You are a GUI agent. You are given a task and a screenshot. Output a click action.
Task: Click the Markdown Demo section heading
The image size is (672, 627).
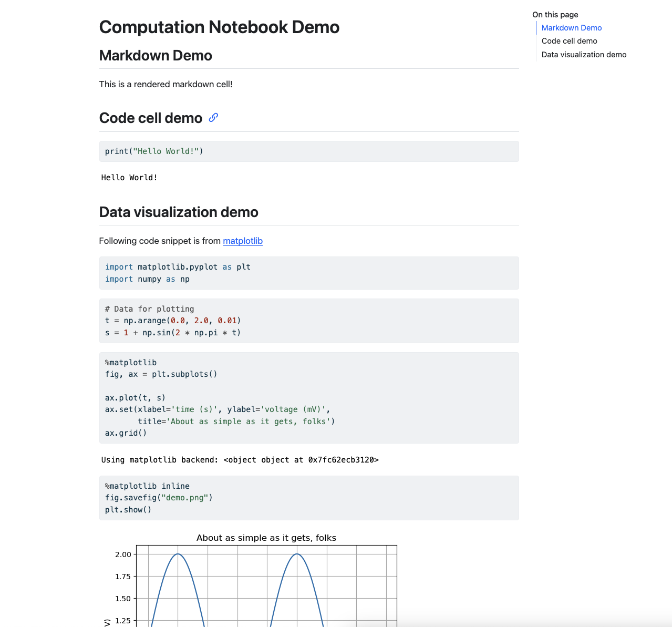(156, 56)
